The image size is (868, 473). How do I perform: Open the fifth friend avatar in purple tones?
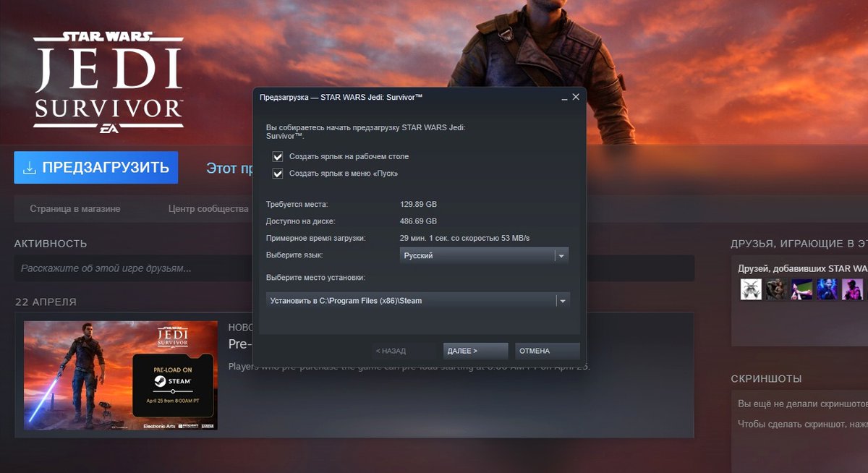(852, 289)
